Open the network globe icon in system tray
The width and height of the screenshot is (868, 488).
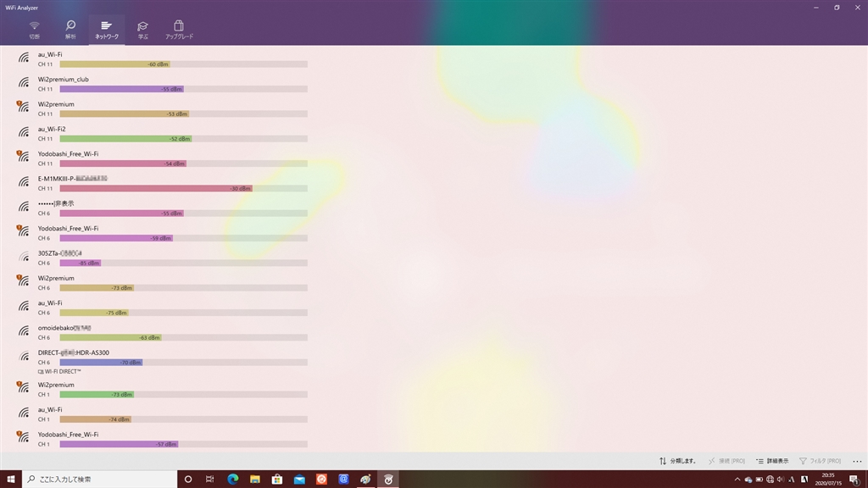770,480
